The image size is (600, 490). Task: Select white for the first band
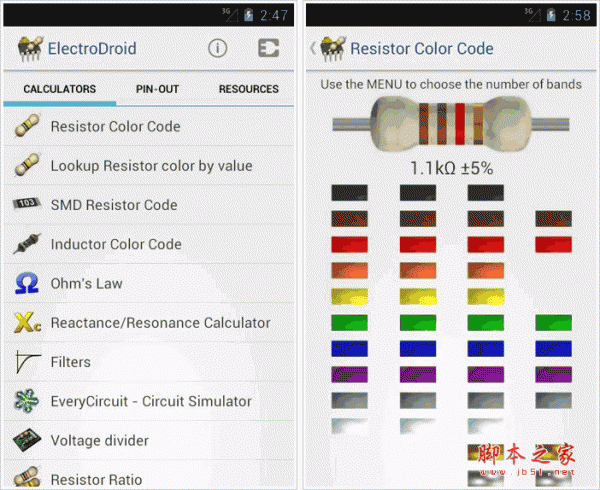[x=349, y=426]
